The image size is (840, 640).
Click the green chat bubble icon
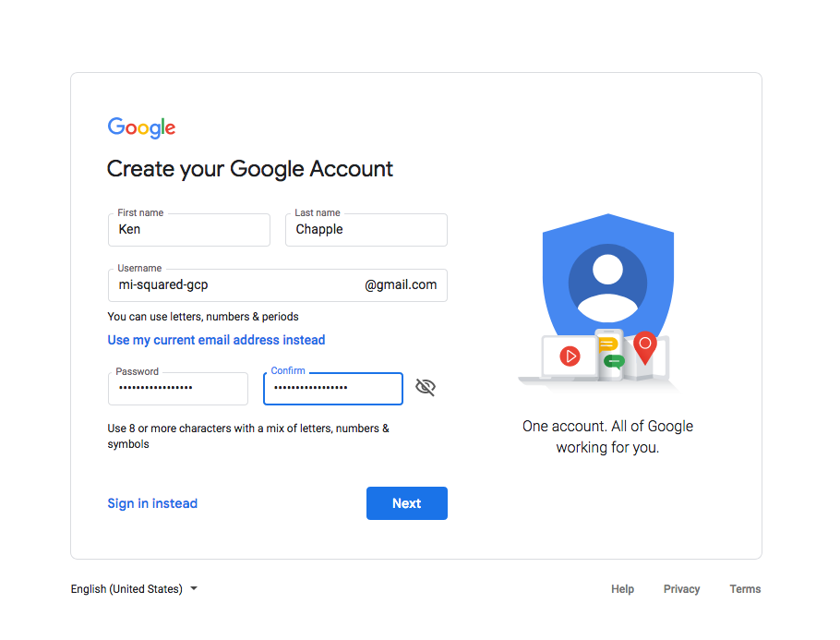click(x=614, y=362)
